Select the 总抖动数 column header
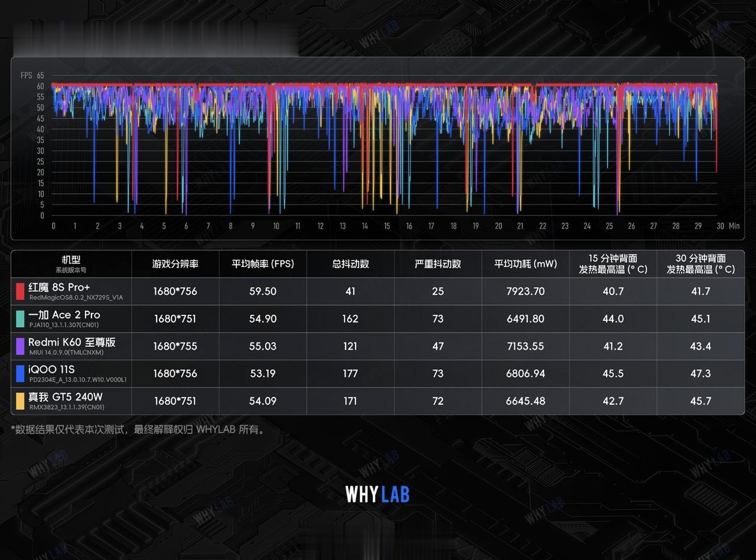 point(350,264)
